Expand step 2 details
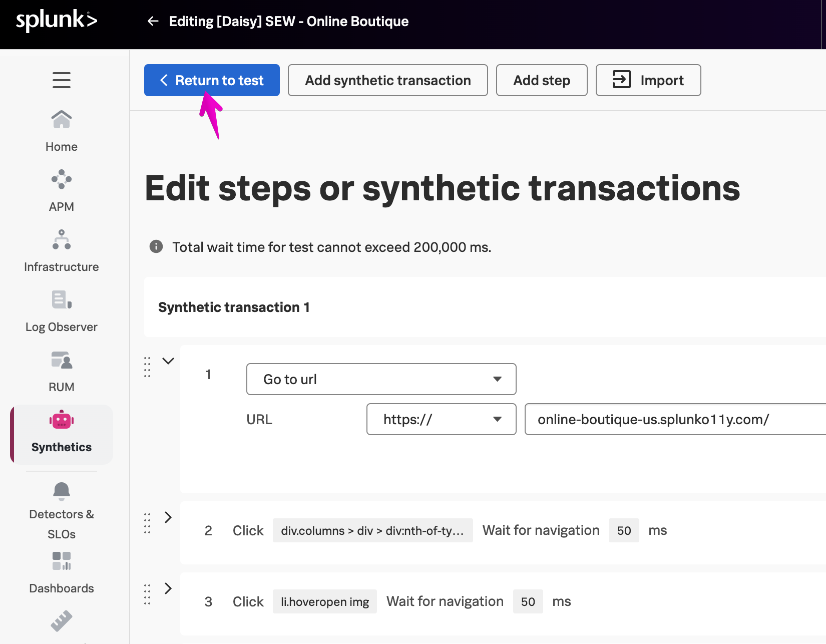This screenshot has height=644, width=826. [168, 517]
